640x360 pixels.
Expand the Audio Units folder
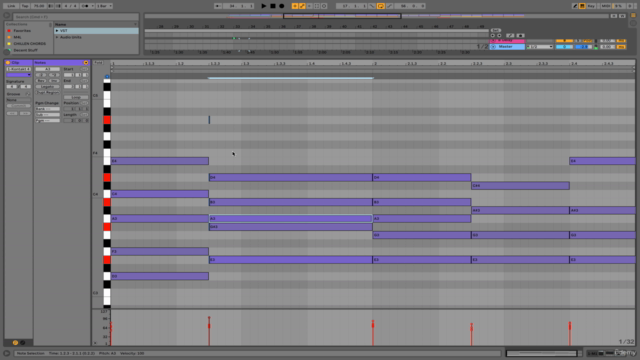tap(57, 37)
